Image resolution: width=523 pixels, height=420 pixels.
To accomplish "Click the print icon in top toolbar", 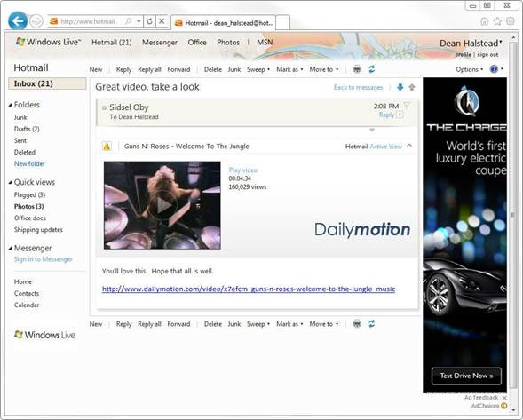I will pyautogui.click(x=357, y=69).
